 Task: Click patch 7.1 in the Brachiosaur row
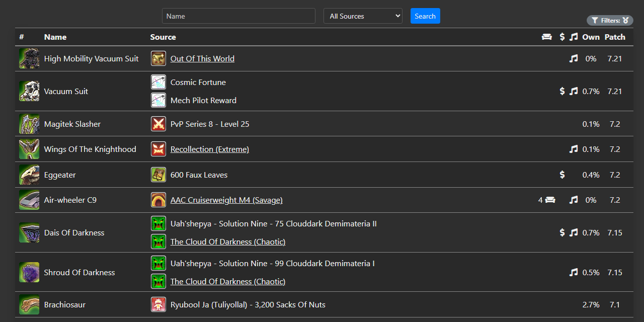tap(615, 304)
